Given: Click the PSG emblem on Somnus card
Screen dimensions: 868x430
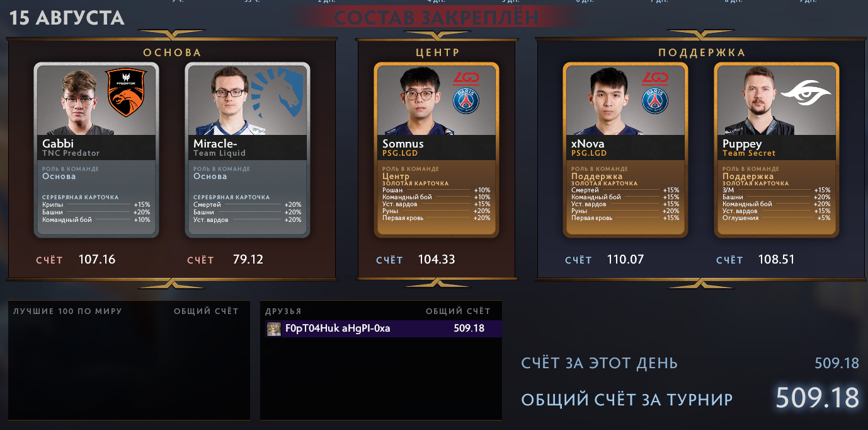Looking at the screenshot, I should [x=467, y=100].
